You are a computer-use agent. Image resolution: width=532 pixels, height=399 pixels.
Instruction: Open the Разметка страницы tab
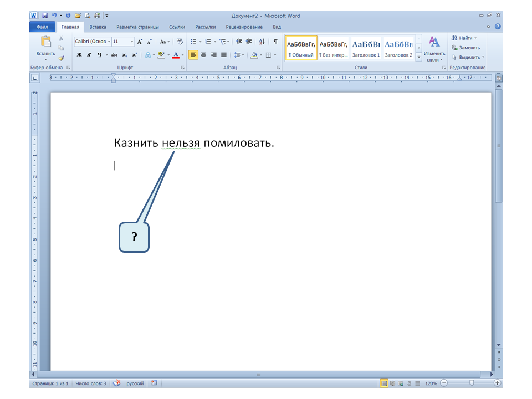coord(137,27)
